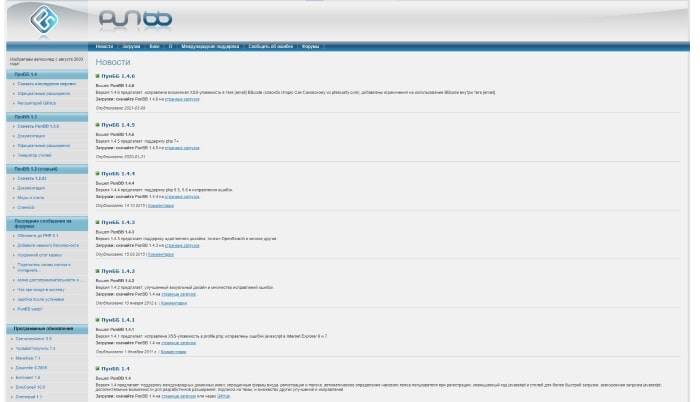This screenshot has width=700, height=402.
Task: Select the Новости page heading text
Action: pos(113,62)
